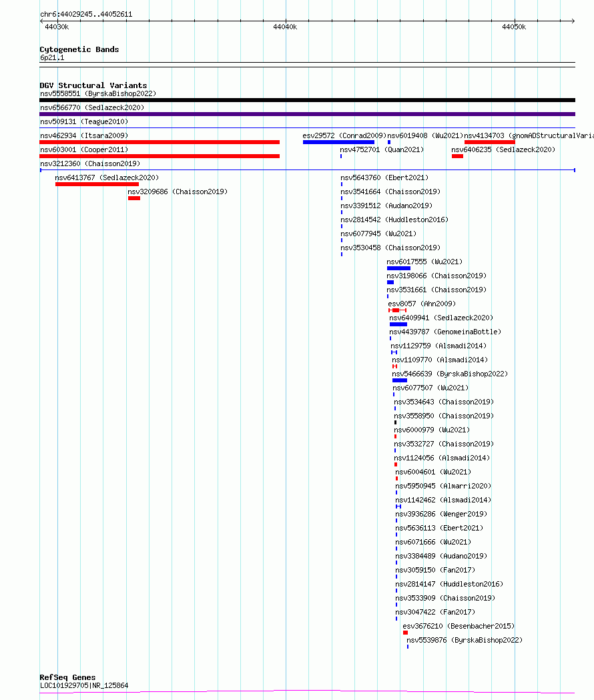594x700 pixels.
Task: Click nsv3391512 (Audano2019) label
Action: click(386, 206)
